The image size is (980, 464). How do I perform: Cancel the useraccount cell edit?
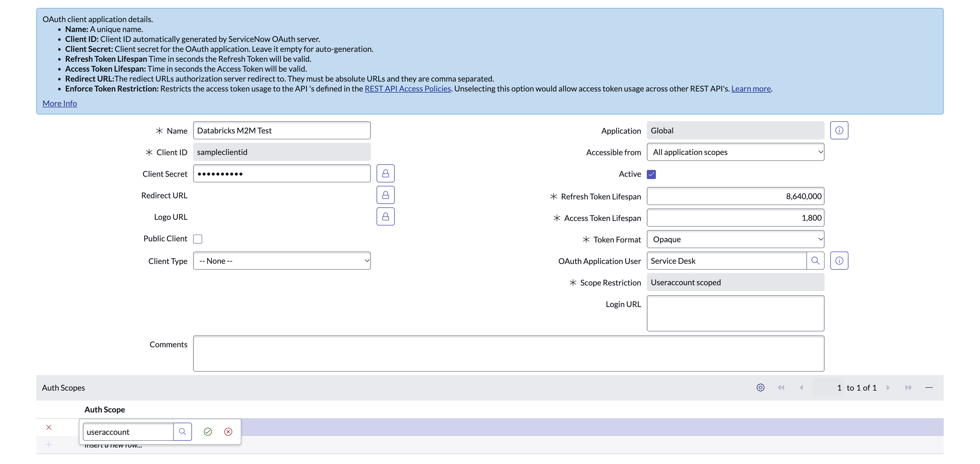tap(228, 432)
